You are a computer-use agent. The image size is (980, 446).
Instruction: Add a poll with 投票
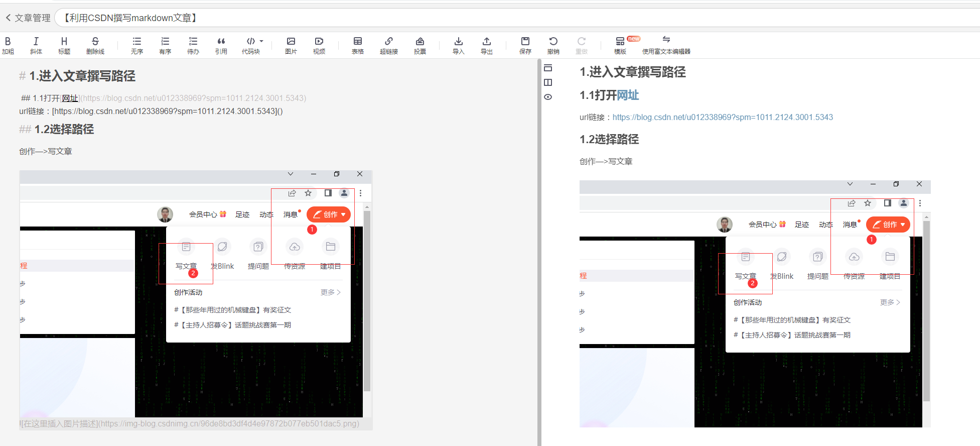click(x=420, y=45)
